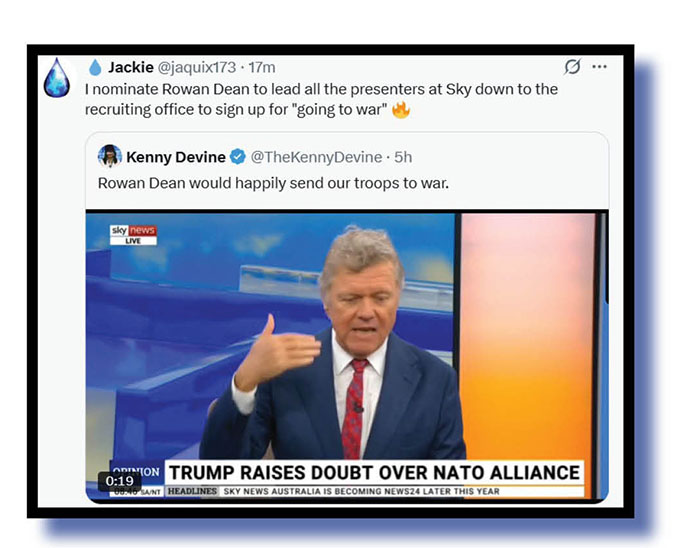Image resolution: width=680 pixels, height=548 pixels.
Task: Open the three-dot more options menu
Action: tap(599, 67)
